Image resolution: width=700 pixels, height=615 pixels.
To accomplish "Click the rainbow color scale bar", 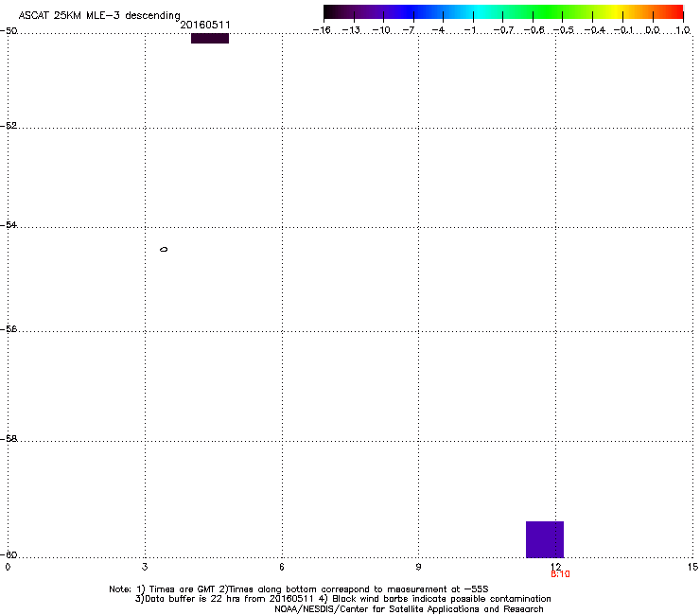I will click(x=503, y=12).
